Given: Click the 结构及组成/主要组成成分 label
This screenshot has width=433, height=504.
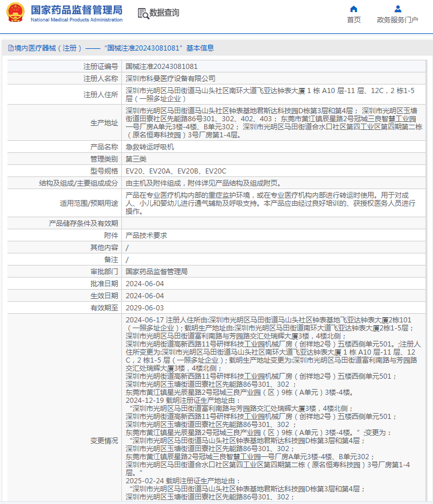Looking at the screenshot, I should tap(79, 183).
